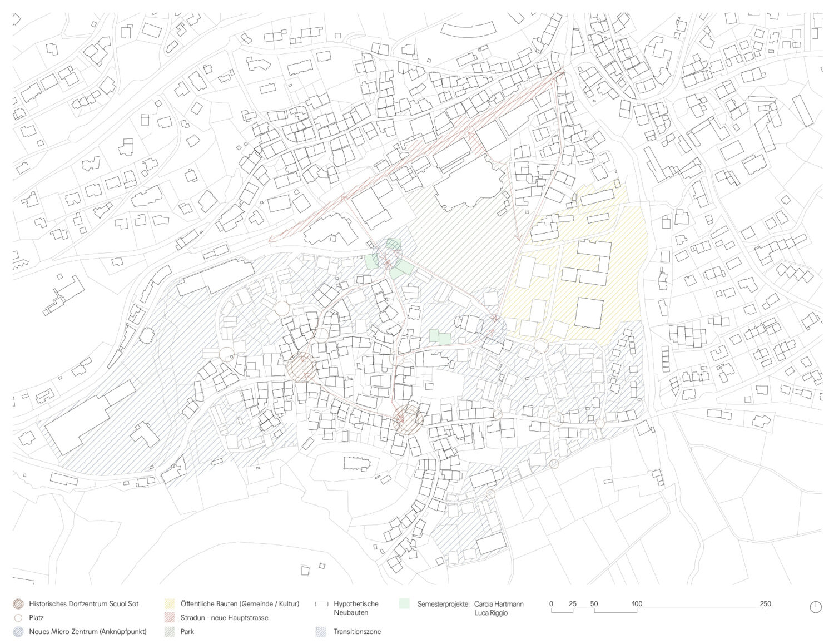Pick the green Semesterprojekte legend swatch
834x644 pixels.
pos(404,603)
